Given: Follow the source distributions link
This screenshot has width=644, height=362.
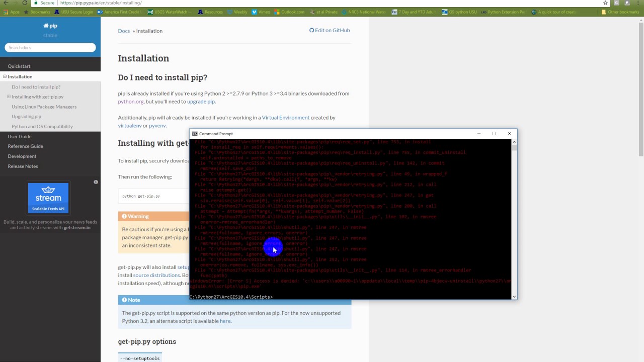Looking at the screenshot, I should point(156,275).
